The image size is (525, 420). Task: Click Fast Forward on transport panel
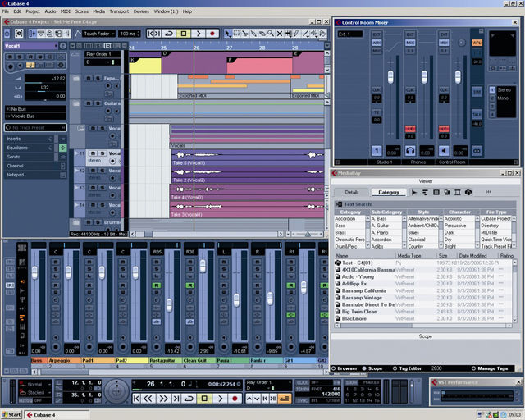[163, 399]
